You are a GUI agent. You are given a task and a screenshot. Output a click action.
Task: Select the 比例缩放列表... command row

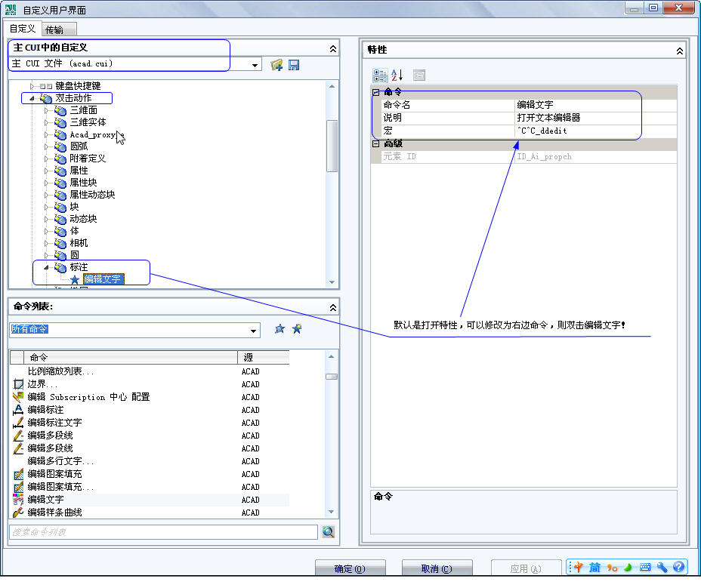coord(150,371)
